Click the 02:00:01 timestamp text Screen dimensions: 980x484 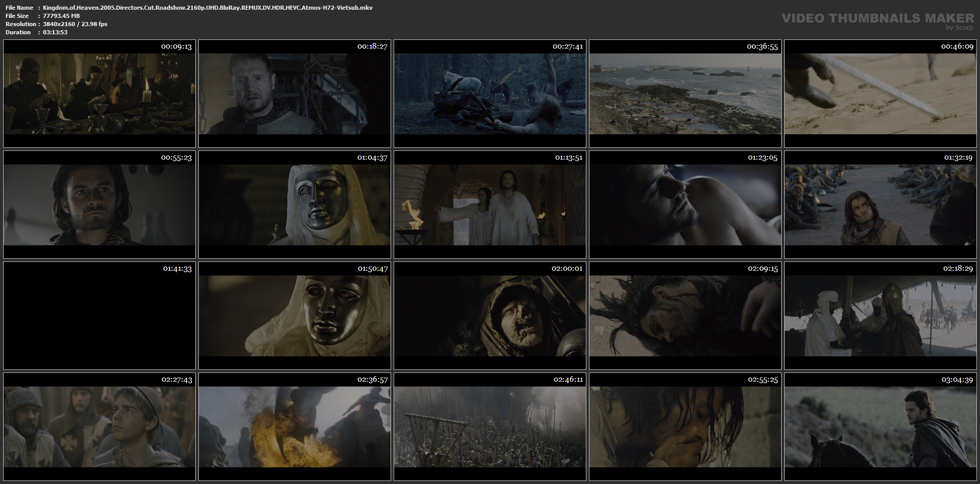point(567,269)
